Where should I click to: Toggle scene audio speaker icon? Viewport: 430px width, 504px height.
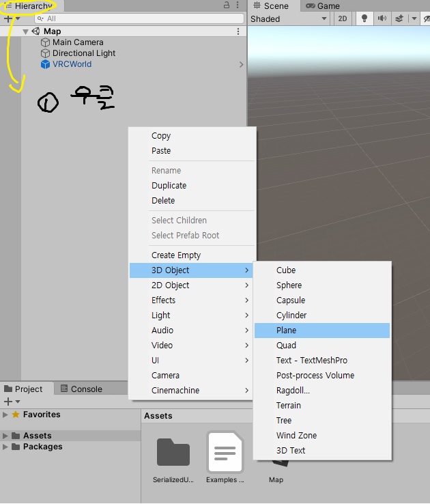382,18
